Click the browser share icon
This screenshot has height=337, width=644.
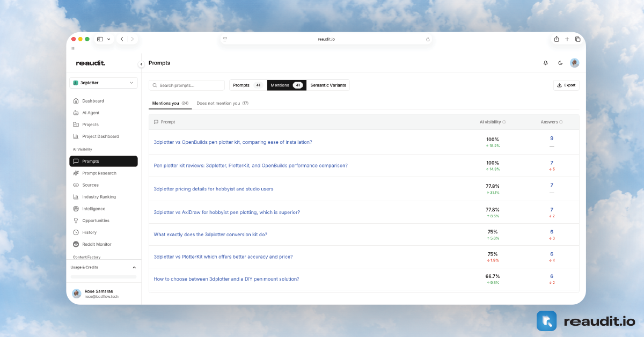[x=557, y=39]
